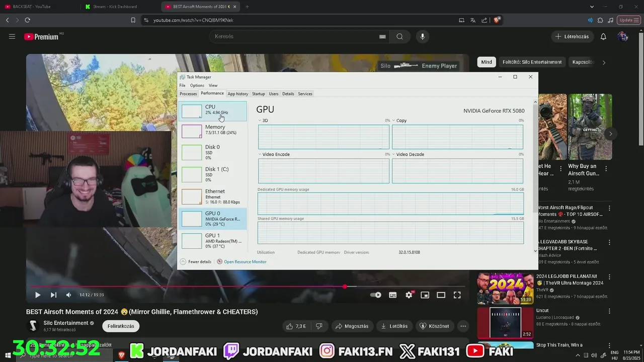Viewport: 644px width, 362px height.
Task: Select Mind filter chip
Action: point(487,62)
